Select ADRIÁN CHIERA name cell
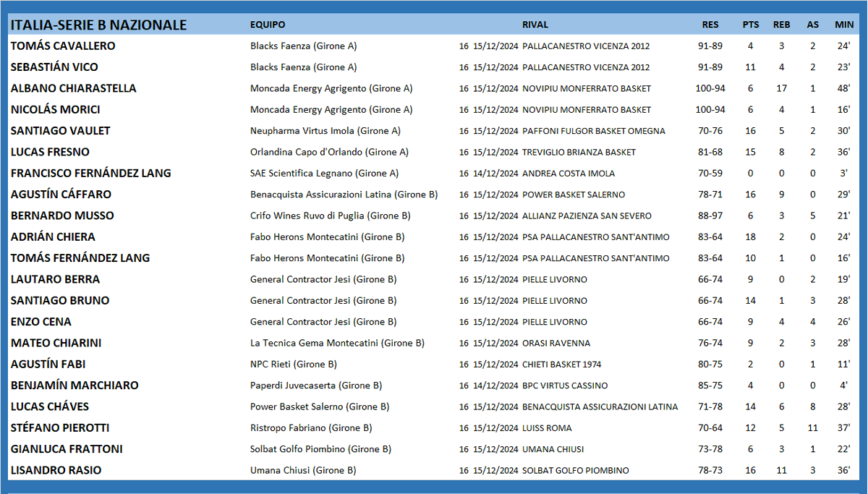Image resolution: width=868 pixels, height=494 pixels. [53, 237]
